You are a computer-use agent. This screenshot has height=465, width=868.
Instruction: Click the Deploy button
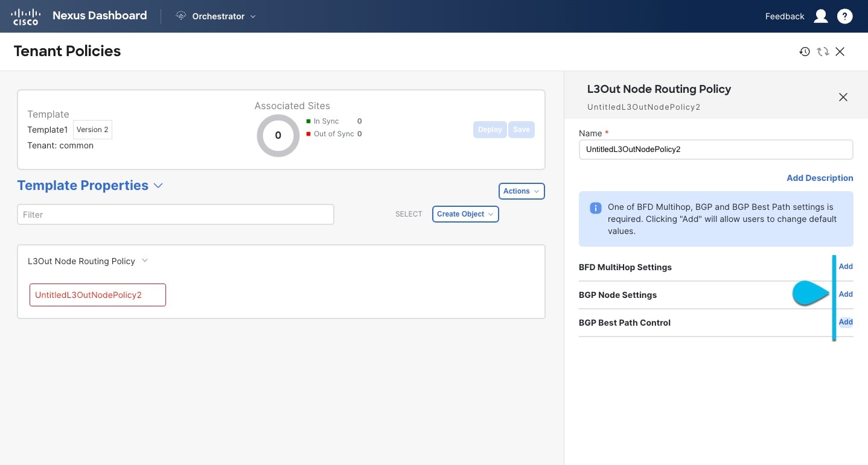click(490, 130)
